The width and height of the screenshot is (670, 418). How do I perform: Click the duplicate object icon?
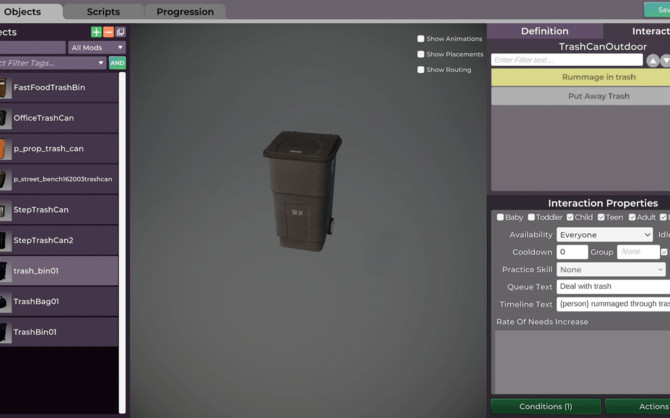(120, 32)
